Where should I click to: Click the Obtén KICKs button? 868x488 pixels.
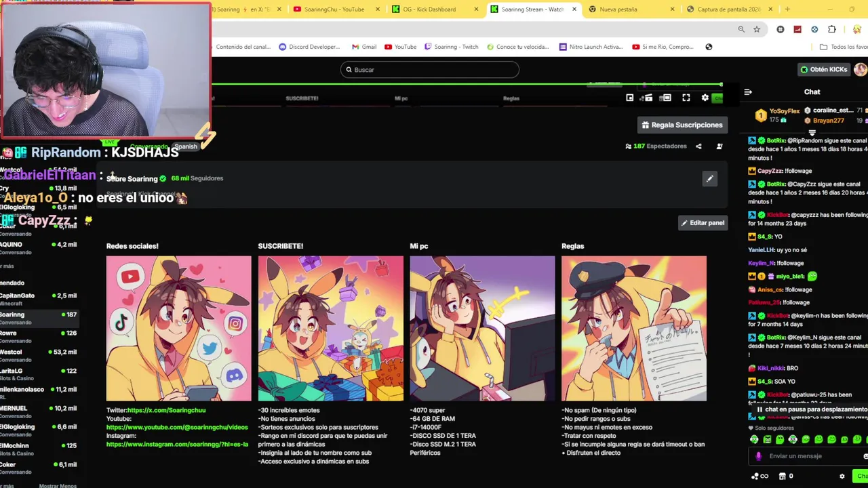[x=824, y=69]
